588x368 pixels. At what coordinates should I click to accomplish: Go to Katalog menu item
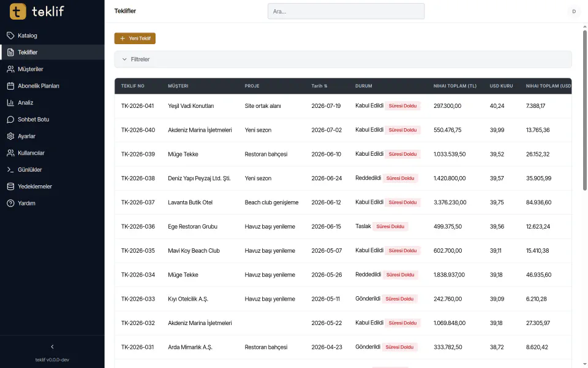coord(52,36)
